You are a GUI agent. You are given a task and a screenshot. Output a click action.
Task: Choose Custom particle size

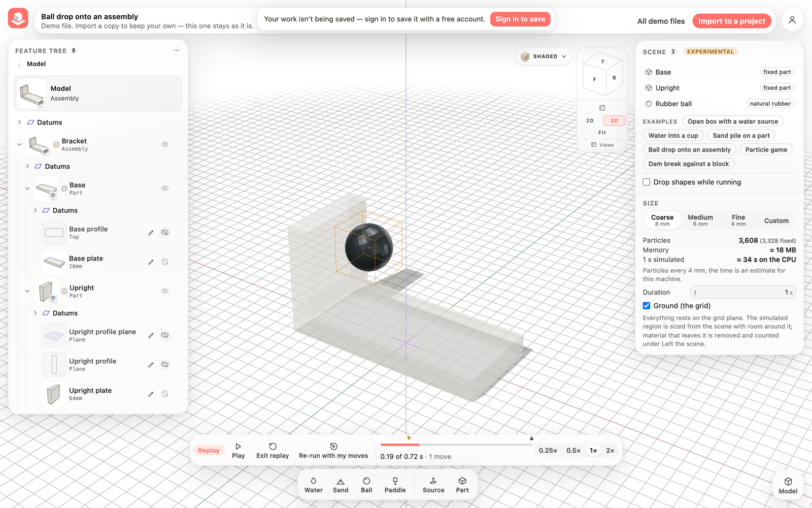coord(776,220)
